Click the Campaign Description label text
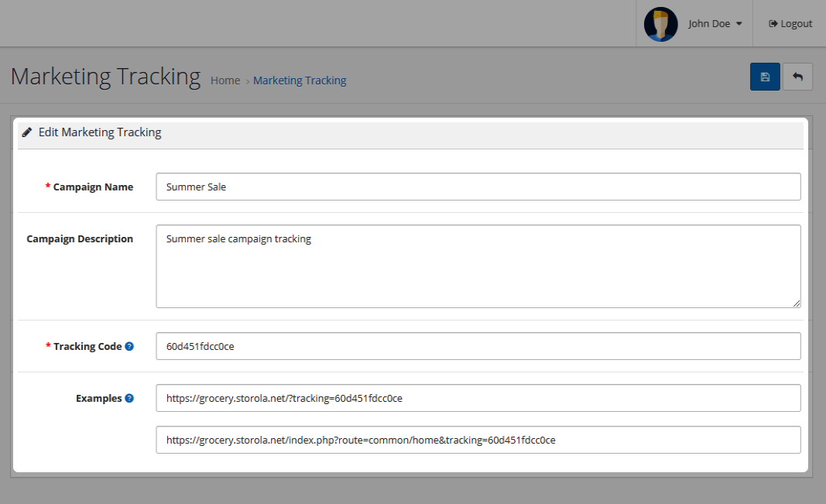 point(80,238)
